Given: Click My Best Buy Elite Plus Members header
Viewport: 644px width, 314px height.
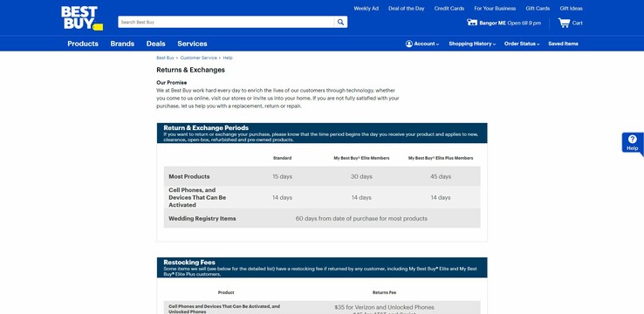Looking at the screenshot, I should pyautogui.click(x=441, y=158).
